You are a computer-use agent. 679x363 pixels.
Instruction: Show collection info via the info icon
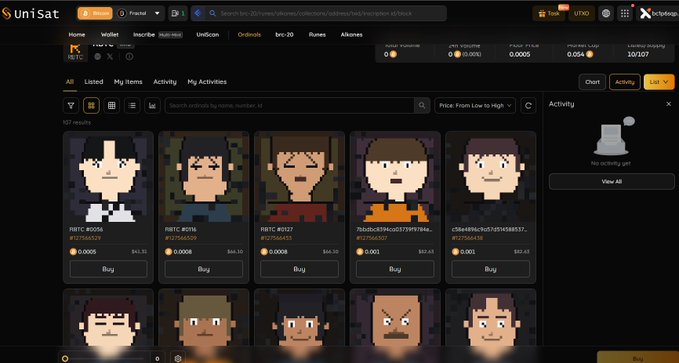pyautogui.click(x=129, y=57)
